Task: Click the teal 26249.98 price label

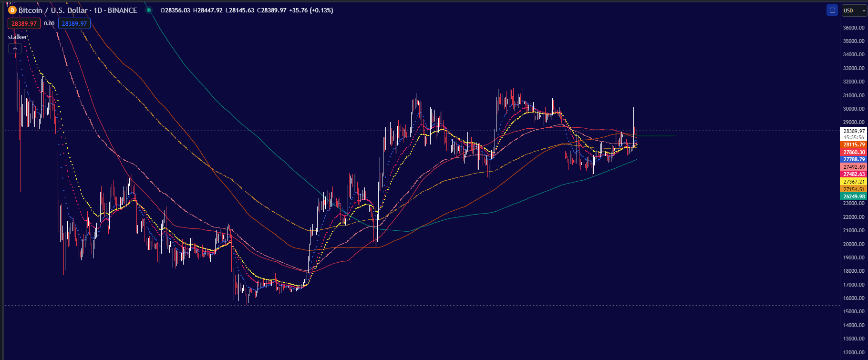Action: [x=853, y=196]
